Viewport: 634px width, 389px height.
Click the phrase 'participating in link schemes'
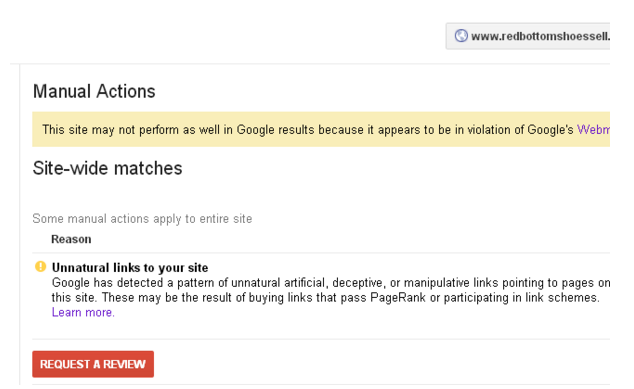pos(521,298)
